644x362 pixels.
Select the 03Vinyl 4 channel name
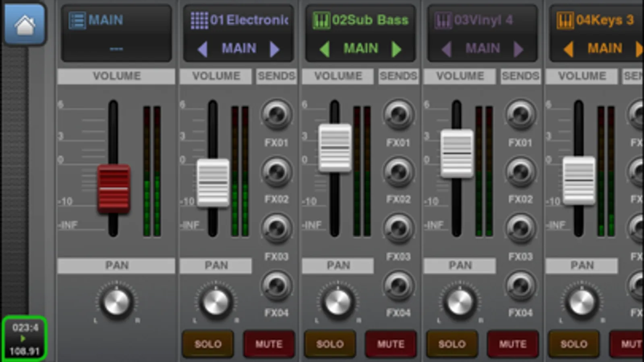click(x=483, y=20)
